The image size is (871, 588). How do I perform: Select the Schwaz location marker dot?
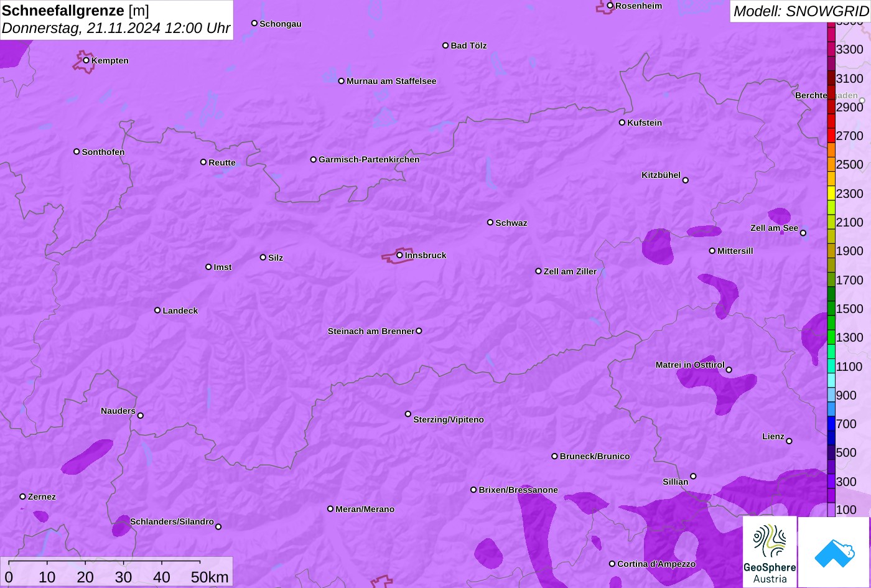click(x=490, y=222)
